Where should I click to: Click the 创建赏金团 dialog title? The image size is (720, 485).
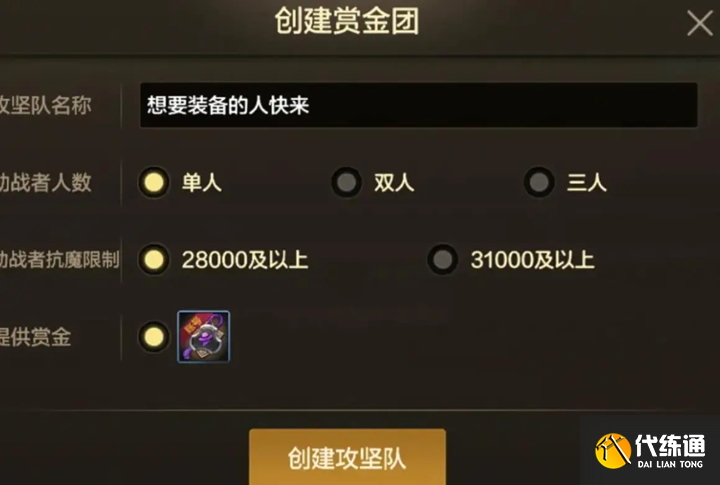point(347,21)
